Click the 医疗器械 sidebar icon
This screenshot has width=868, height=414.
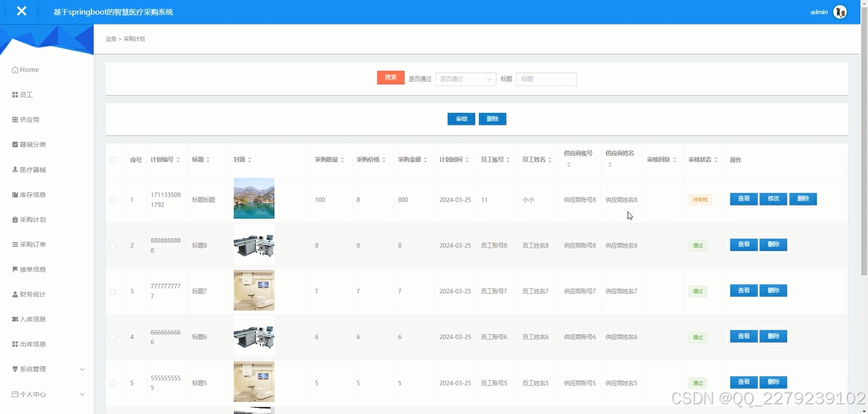pos(15,169)
